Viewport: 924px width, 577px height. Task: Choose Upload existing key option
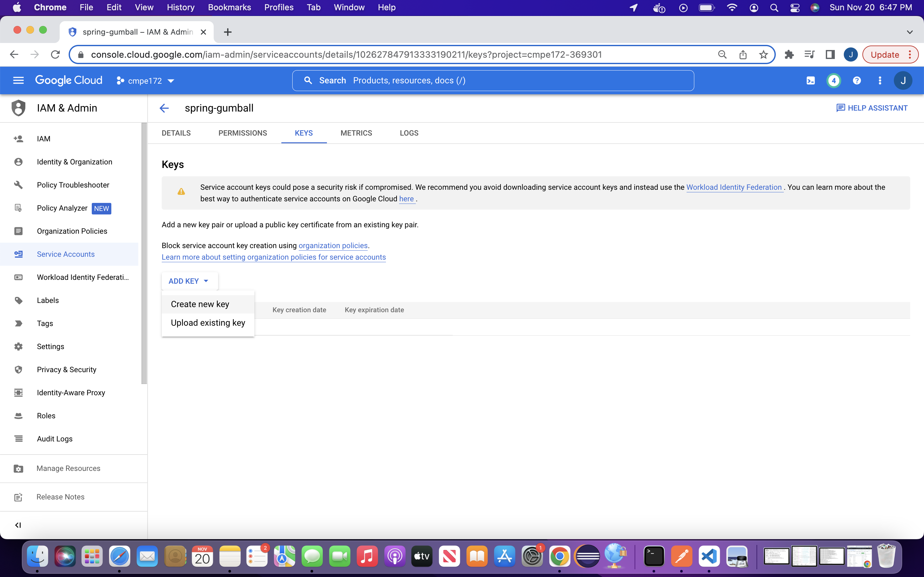(208, 323)
